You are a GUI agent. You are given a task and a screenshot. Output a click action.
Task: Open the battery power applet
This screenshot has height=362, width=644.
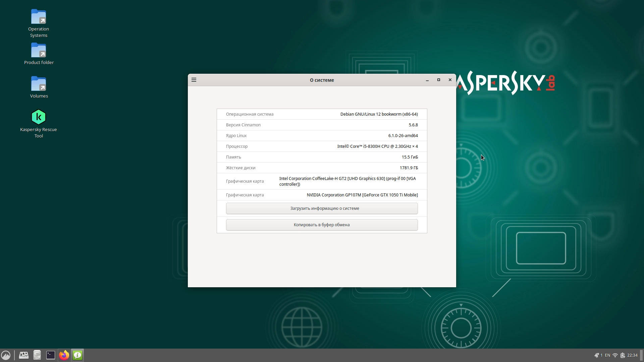[x=623, y=355]
